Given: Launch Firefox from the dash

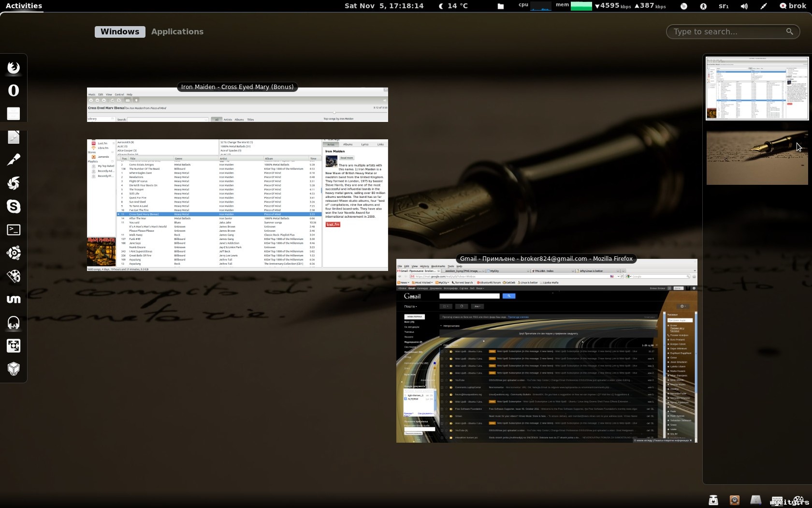Looking at the screenshot, I should [14, 67].
